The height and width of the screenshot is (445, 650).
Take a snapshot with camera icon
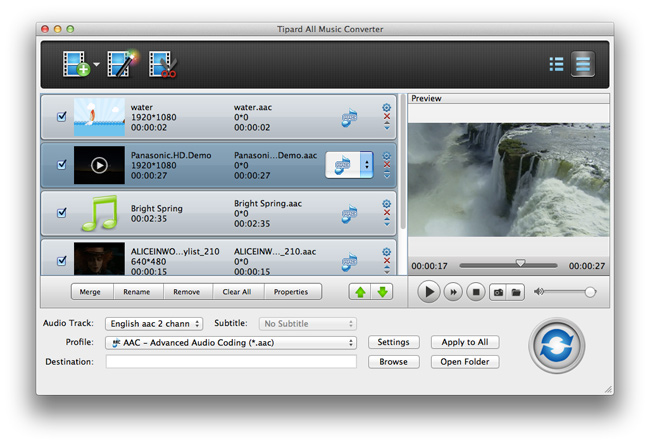(496, 292)
